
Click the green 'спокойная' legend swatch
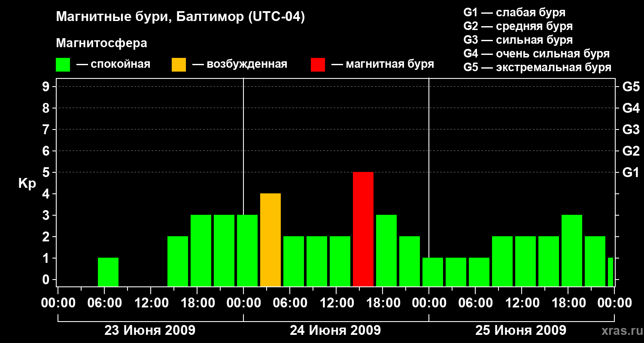tap(63, 65)
